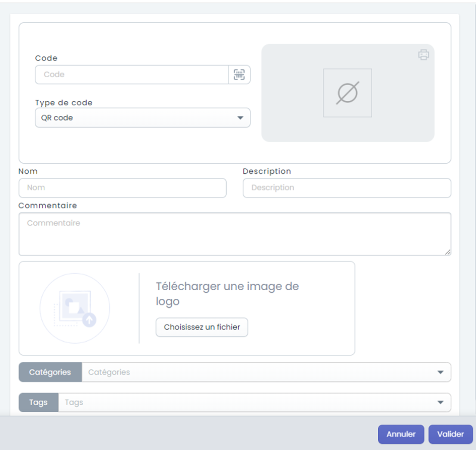Image resolution: width=476 pixels, height=450 pixels.
Task: Click Choisissez un fichier button
Action: coord(202,328)
